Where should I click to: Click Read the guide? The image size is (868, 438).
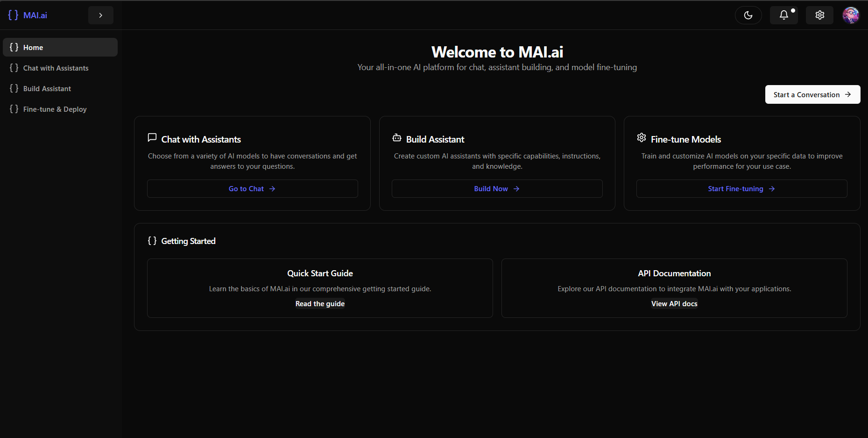tap(320, 303)
